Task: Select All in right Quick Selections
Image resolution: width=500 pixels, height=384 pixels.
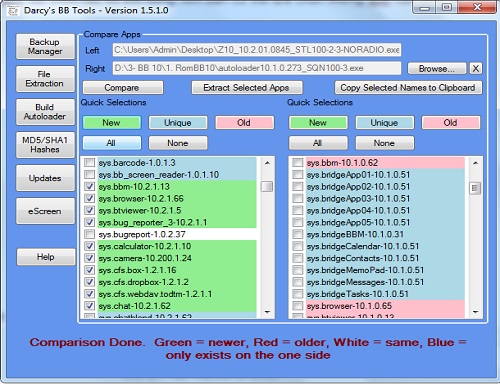Action: coord(318,143)
